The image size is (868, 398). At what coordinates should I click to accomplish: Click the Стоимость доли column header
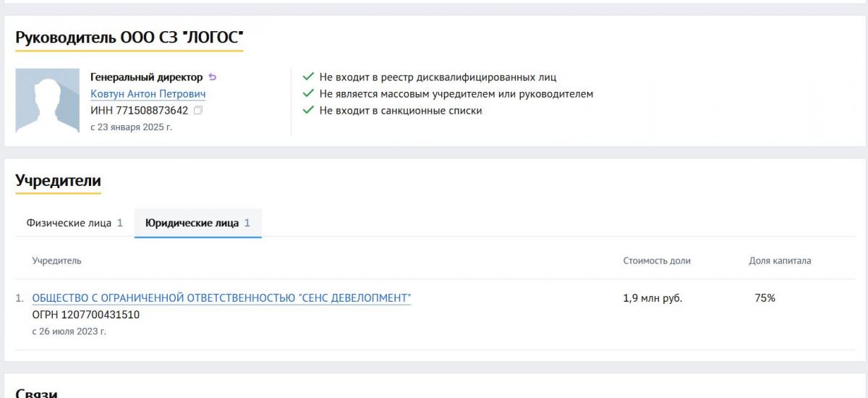[x=657, y=261]
